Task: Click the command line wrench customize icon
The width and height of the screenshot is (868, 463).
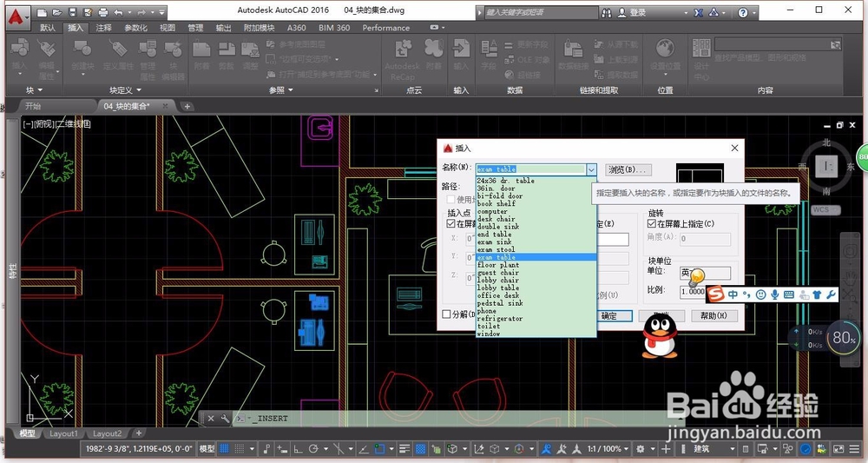Action: click(225, 419)
